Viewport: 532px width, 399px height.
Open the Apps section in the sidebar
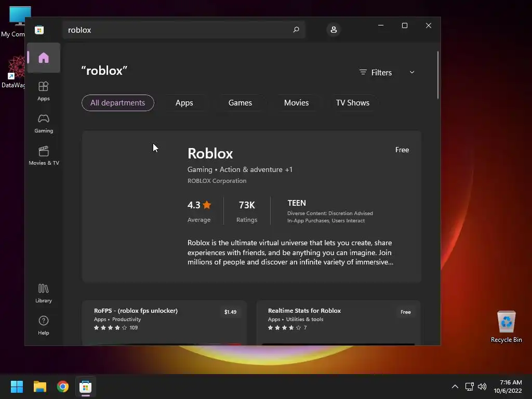[x=44, y=91]
